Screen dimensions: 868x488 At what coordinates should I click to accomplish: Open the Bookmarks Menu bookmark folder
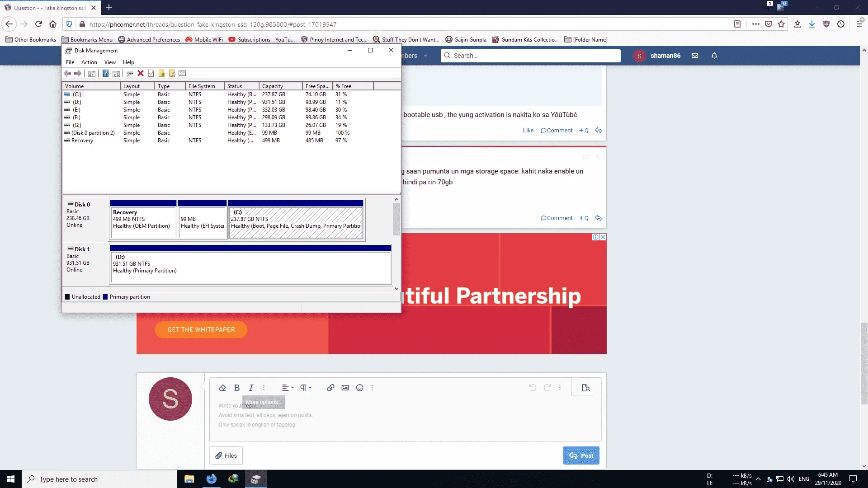pos(87,40)
